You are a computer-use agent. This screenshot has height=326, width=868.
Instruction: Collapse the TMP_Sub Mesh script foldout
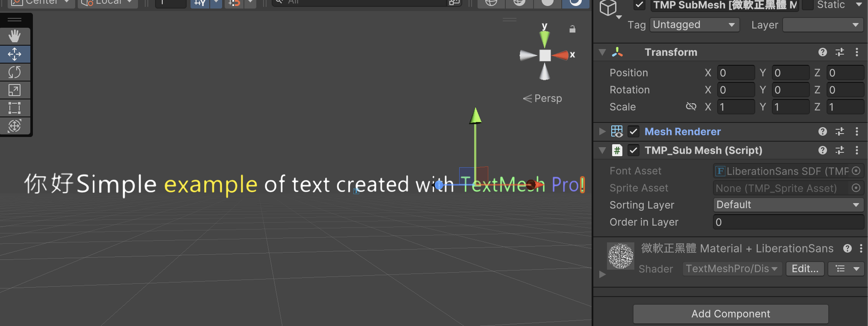[602, 150]
